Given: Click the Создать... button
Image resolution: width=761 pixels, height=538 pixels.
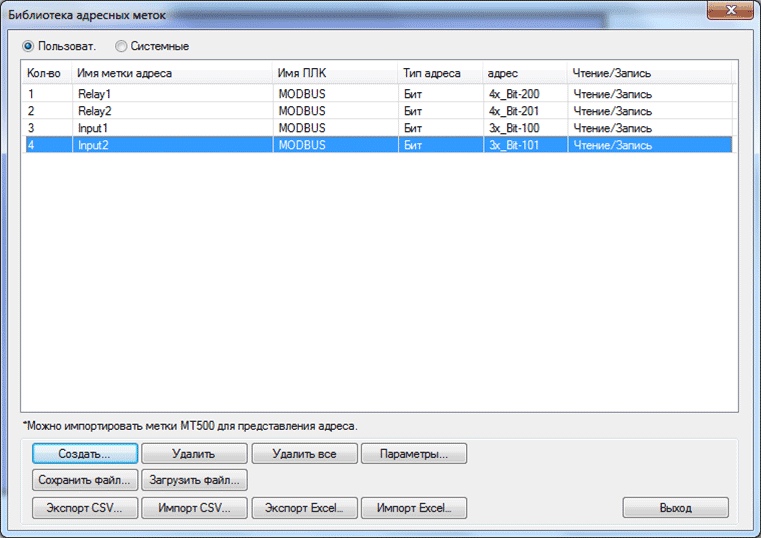Looking at the screenshot, I should pos(85,454).
